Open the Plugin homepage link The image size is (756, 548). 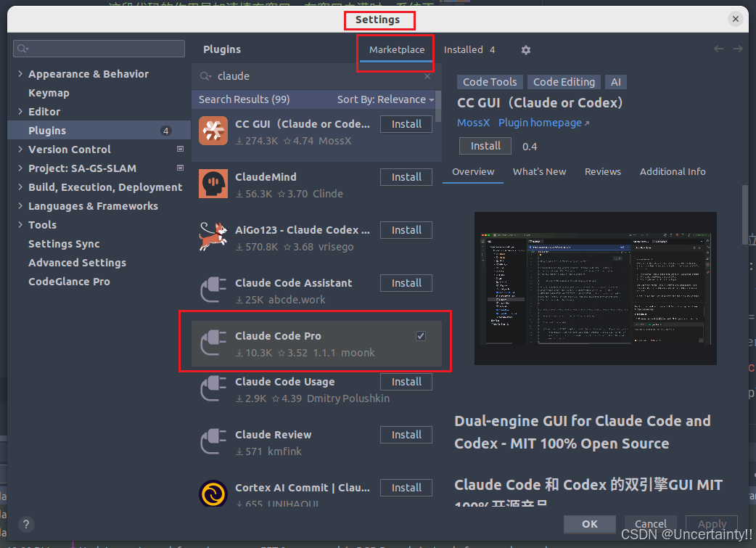point(543,123)
